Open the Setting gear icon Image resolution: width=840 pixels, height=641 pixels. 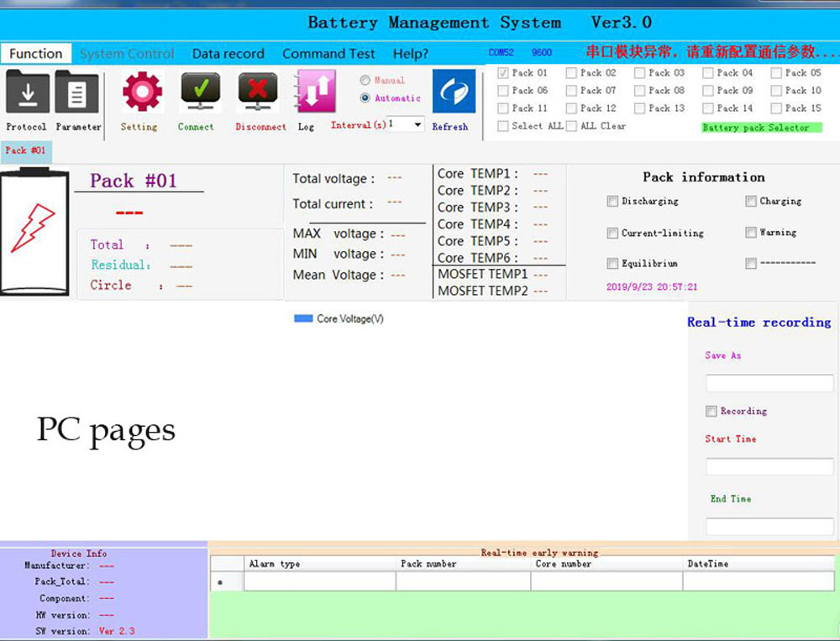point(141,92)
